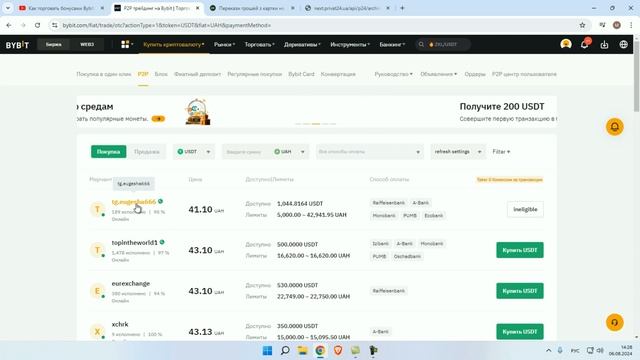Click the search magnifier in Bybit header
The width and height of the screenshot is (640, 360).
(x=421, y=44)
